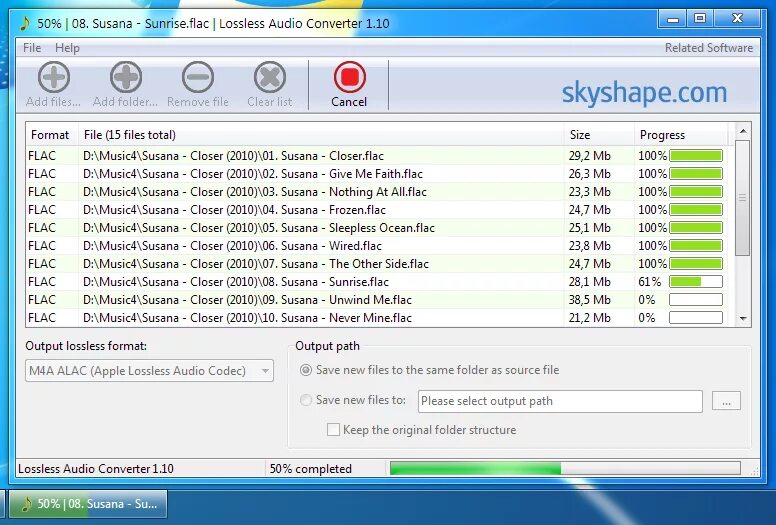Click the Add files plus icon
This screenshot has height=525, width=776.
coord(53,77)
